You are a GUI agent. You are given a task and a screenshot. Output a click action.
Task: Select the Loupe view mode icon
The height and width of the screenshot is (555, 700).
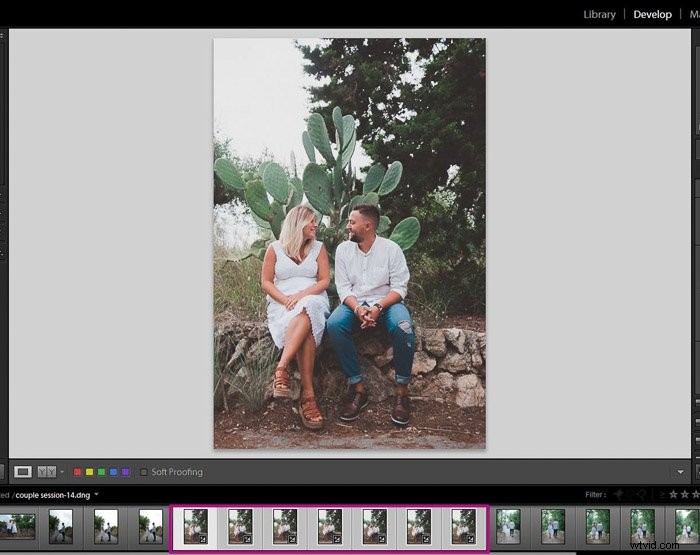pos(23,472)
